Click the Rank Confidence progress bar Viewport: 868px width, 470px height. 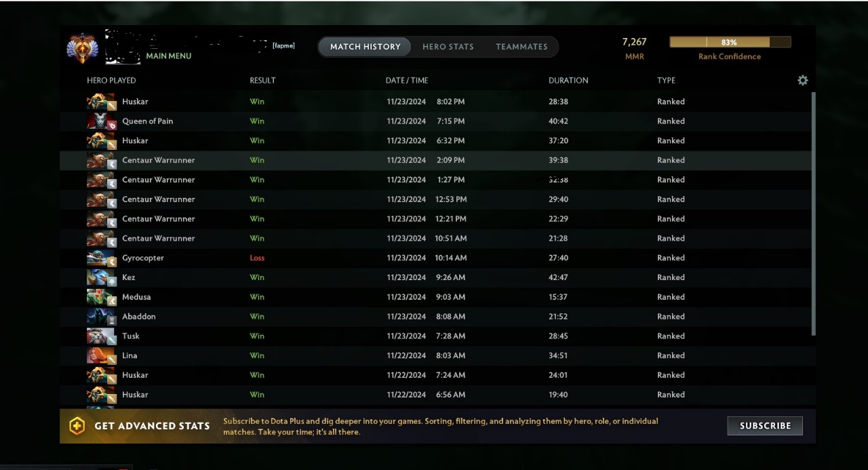click(730, 41)
